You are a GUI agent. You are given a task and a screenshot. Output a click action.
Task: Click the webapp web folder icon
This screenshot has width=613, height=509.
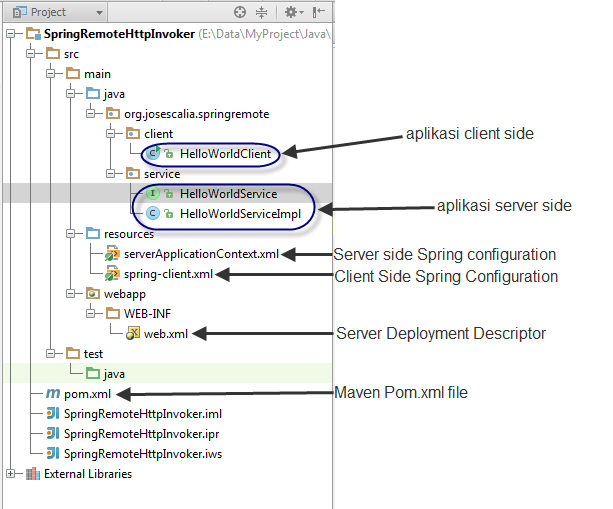93,294
